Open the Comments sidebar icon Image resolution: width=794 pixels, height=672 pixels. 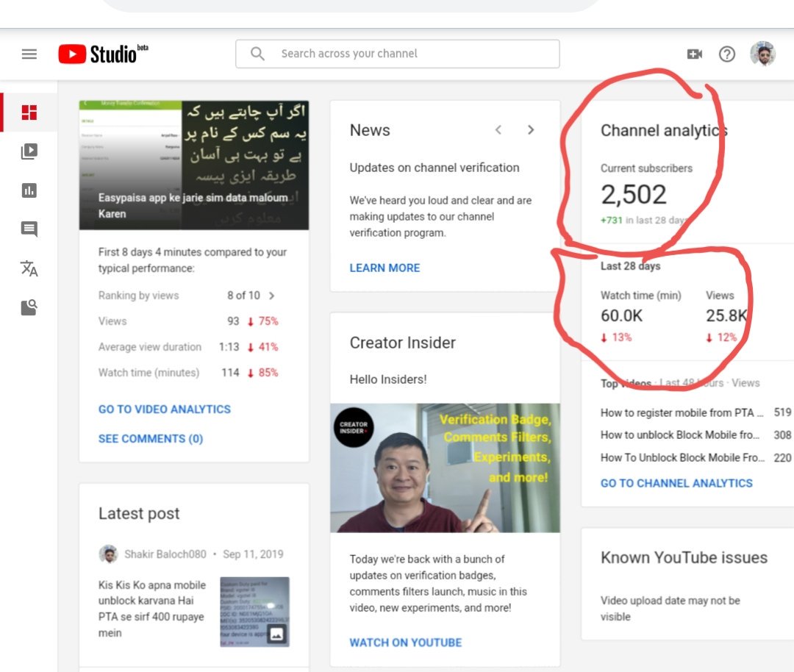point(29,229)
